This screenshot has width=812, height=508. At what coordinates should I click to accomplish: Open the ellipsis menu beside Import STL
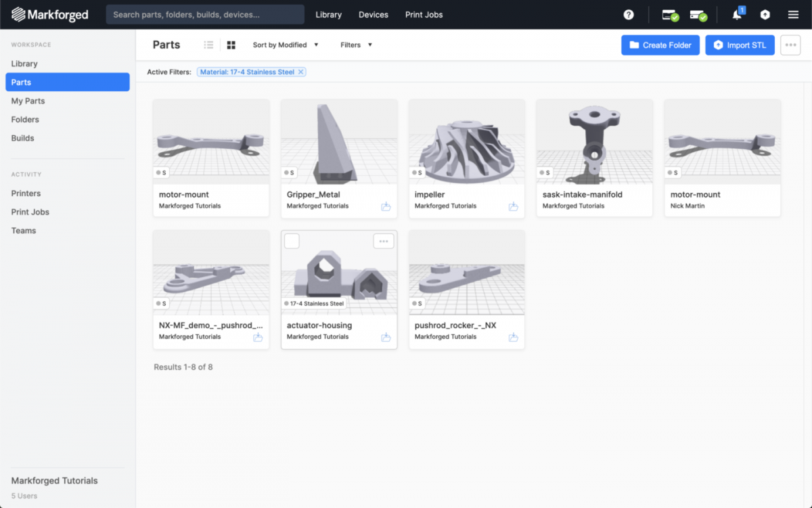coord(790,45)
